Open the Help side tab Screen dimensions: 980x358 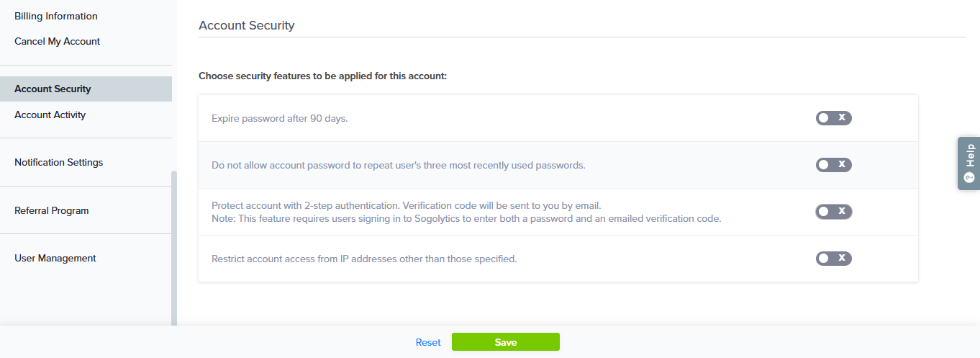point(968,164)
